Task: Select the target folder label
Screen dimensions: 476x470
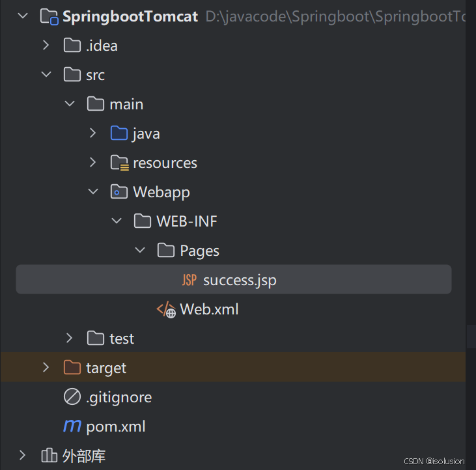Action: [x=106, y=368]
